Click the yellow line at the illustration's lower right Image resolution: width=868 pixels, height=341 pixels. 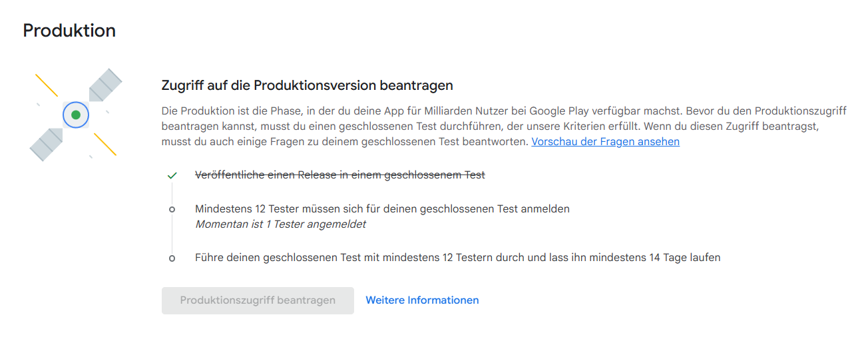coord(105,145)
